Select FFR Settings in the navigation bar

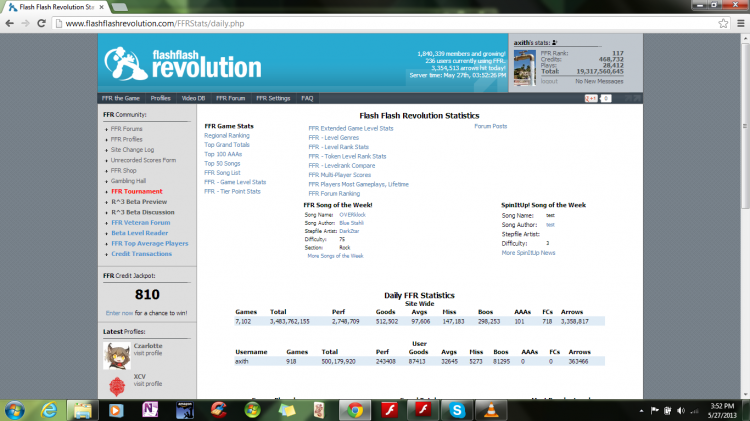click(273, 98)
